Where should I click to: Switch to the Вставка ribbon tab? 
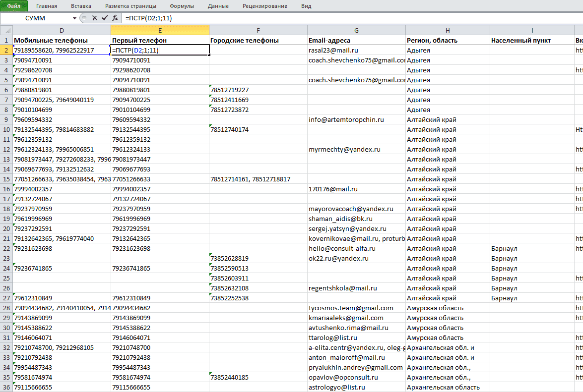[81, 6]
